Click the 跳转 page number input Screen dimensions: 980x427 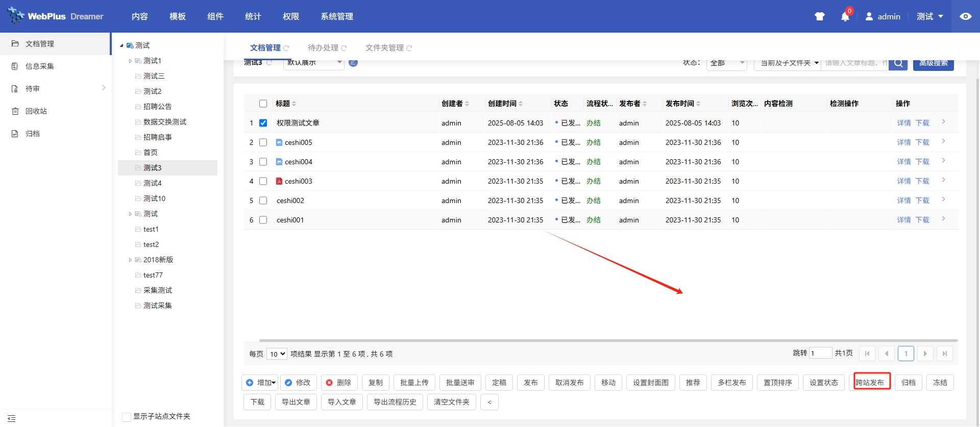[820, 354]
